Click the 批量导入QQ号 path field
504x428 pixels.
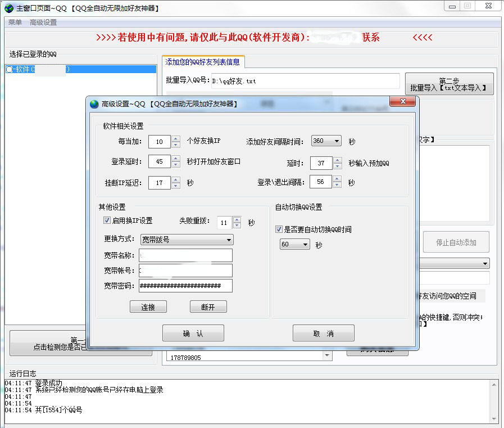tap(305, 81)
